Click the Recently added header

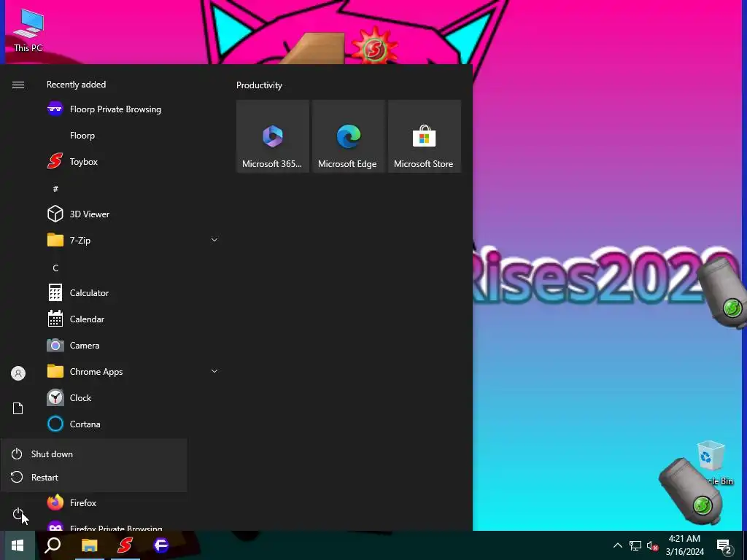tap(76, 85)
